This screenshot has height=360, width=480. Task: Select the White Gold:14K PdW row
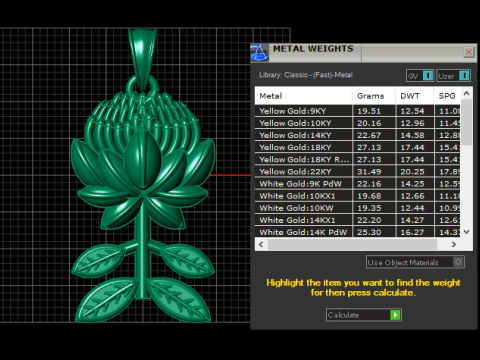(x=357, y=232)
